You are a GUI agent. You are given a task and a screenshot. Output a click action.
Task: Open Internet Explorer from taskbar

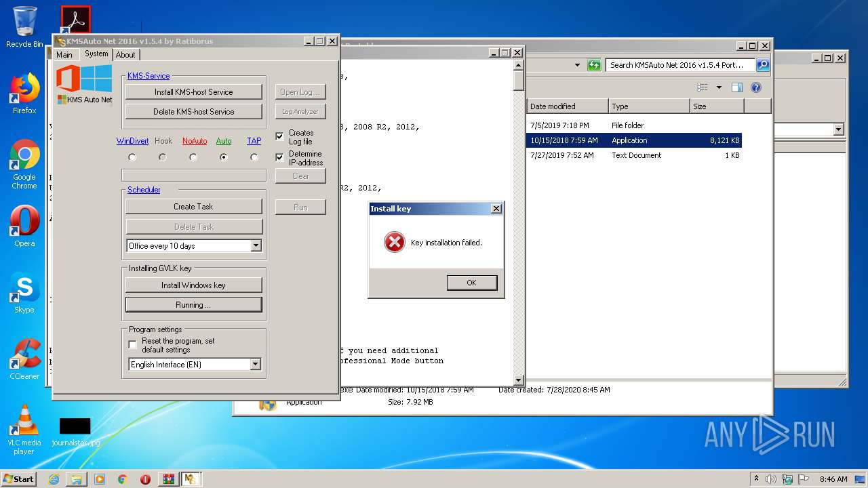coord(54,479)
